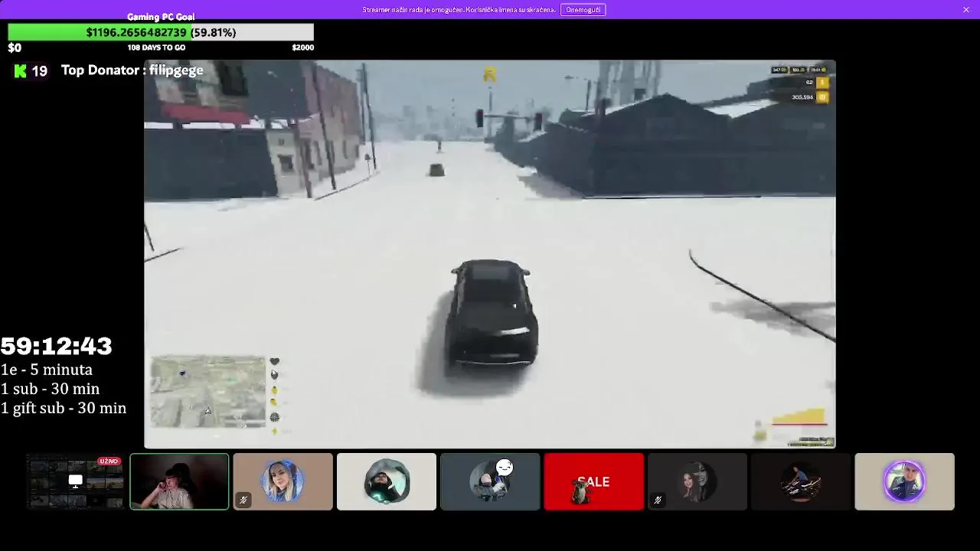This screenshot has height=551, width=980.
Task: Select the blonde woman avatar participant tile
Action: (283, 481)
